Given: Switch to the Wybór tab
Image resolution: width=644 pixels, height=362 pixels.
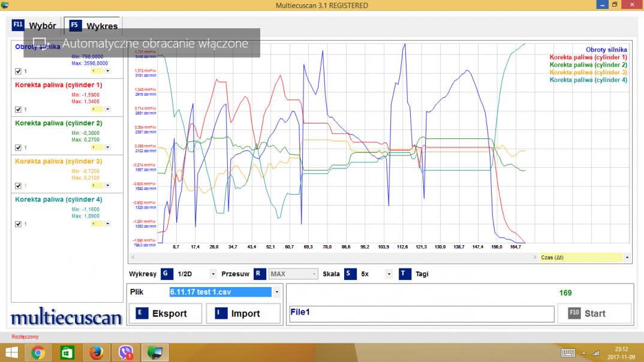Looking at the screenshot, I should (x=35, y=26).
